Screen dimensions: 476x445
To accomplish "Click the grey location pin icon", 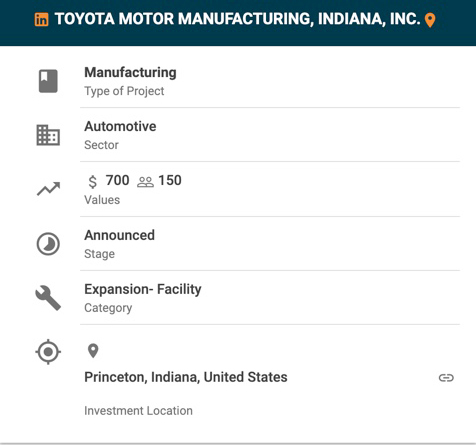I will (x=93, y=351).
